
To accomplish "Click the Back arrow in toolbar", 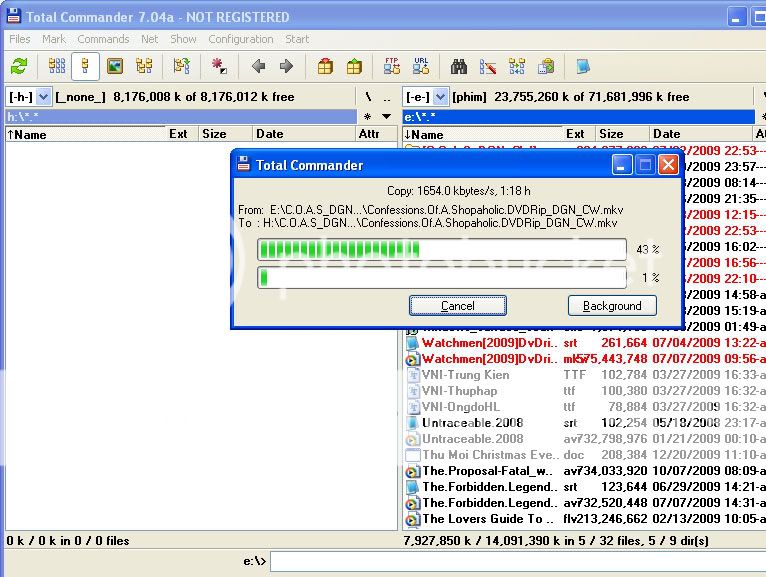I will [x=258, y=67].
